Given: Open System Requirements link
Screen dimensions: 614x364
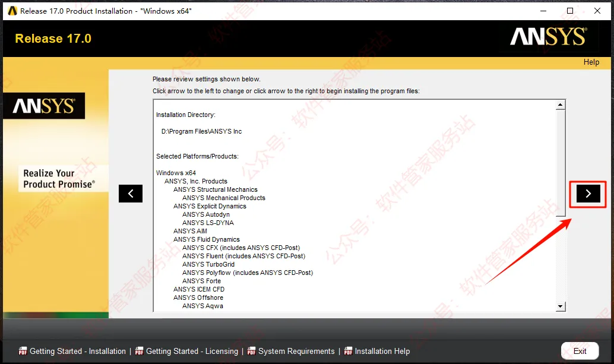Looking at the screenshot, I should pos(296,351).
